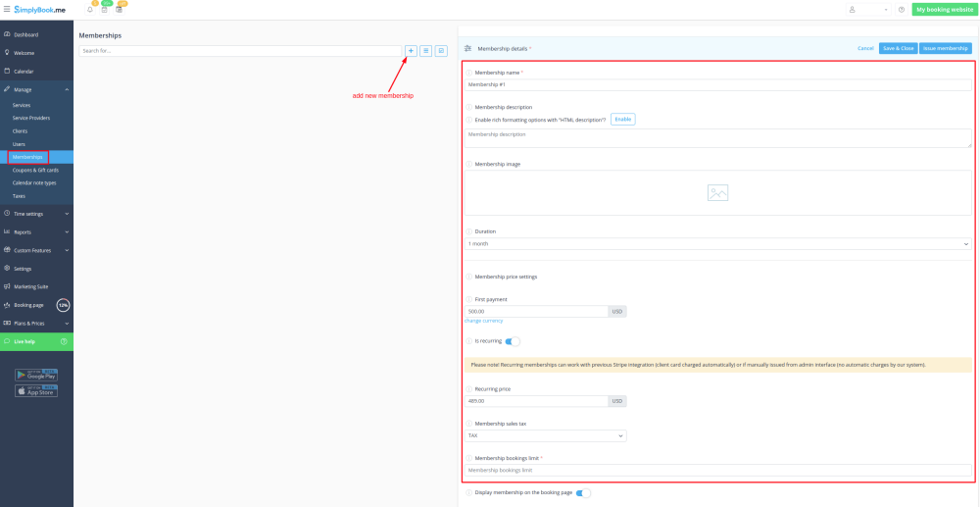
Task: Go to Service Providers in sidebar
Action: point(31,118)
